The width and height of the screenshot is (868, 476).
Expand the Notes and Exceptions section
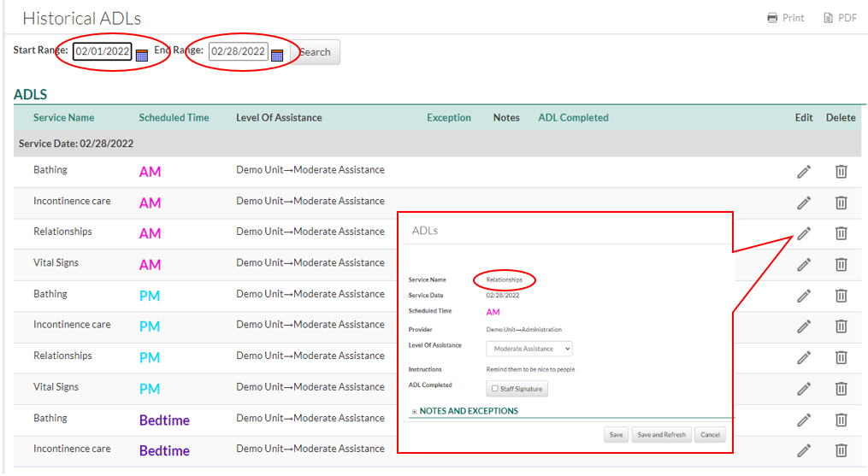point(415,411)
